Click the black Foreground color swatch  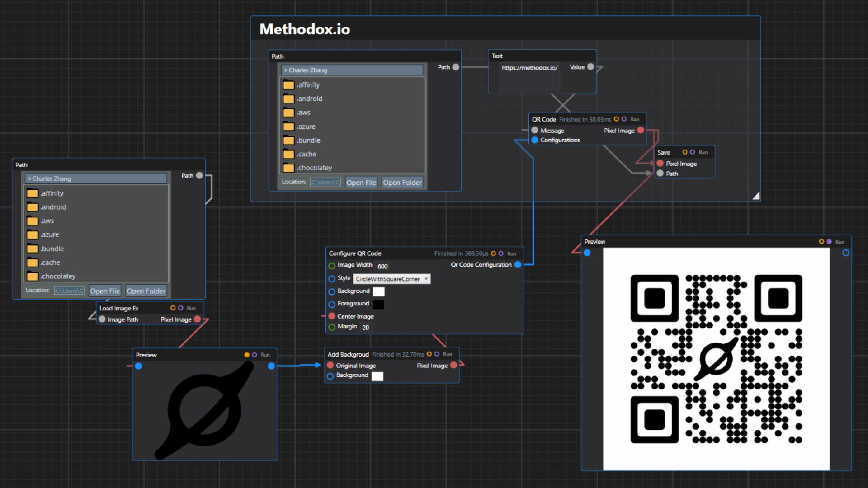point(378,304)
